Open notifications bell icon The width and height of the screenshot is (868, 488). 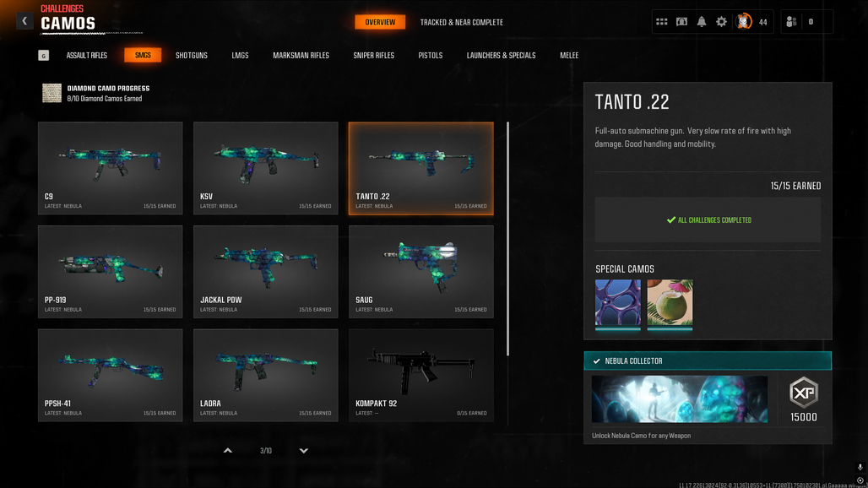point(702,22)
